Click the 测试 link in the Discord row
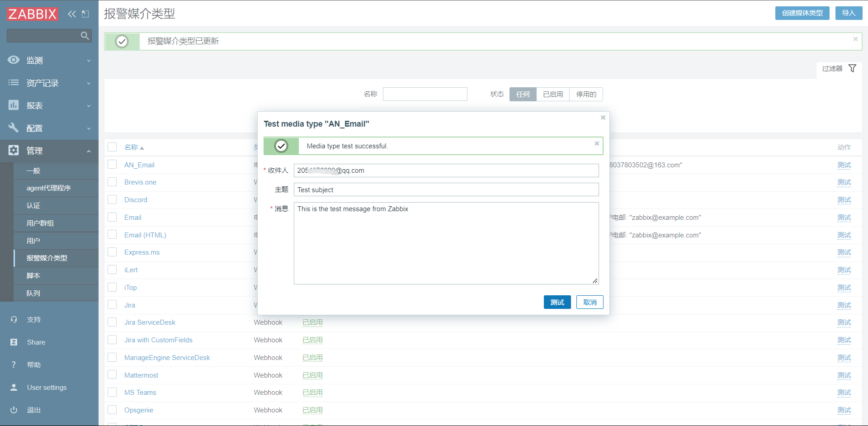This screenshot has width=868, height=426. (844, 199)
